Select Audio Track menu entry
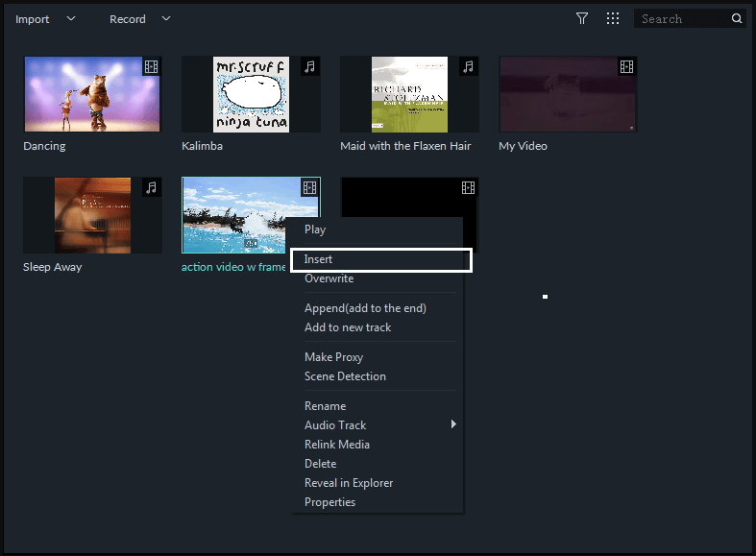The height and width of the screenshot is (556, 756). (x=335, y=425)
